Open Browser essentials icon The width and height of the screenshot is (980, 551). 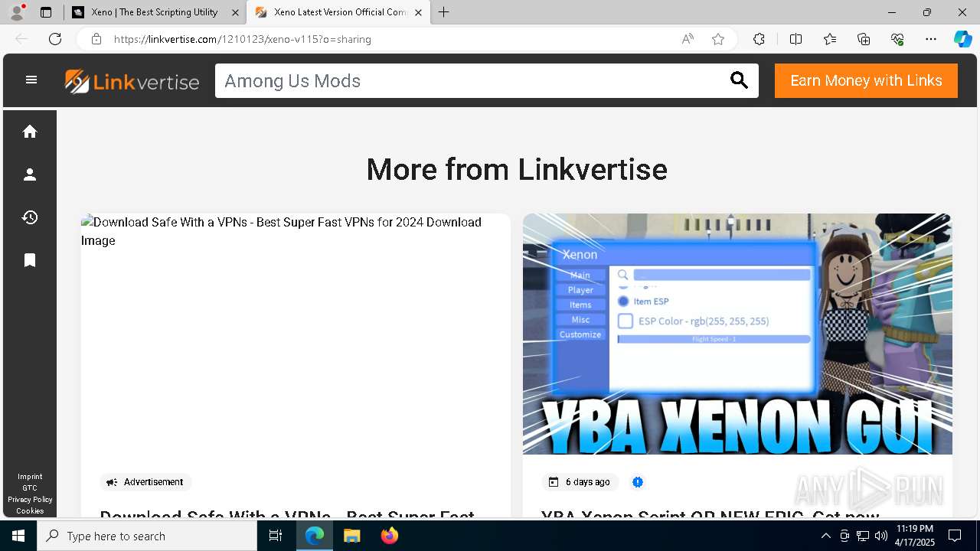tap(897, 39)
